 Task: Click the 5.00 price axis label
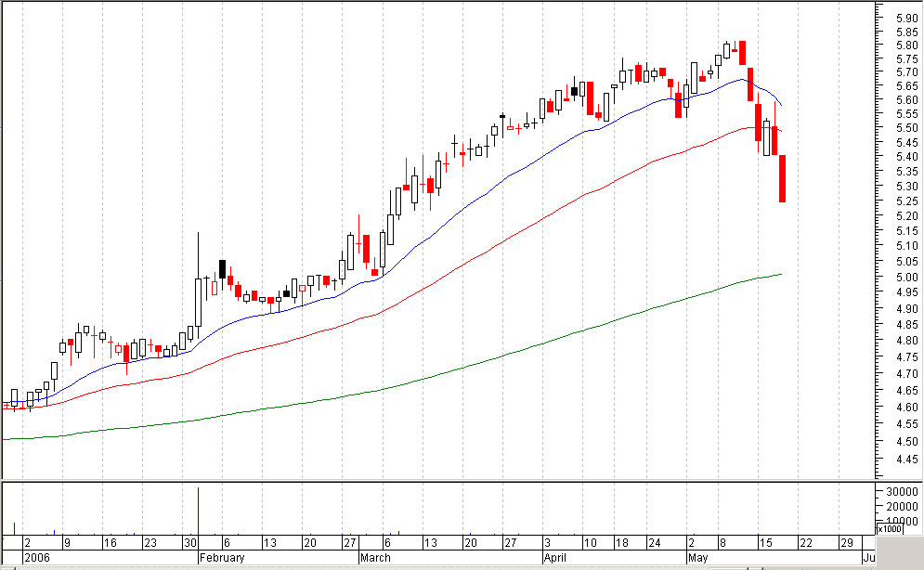907,278
